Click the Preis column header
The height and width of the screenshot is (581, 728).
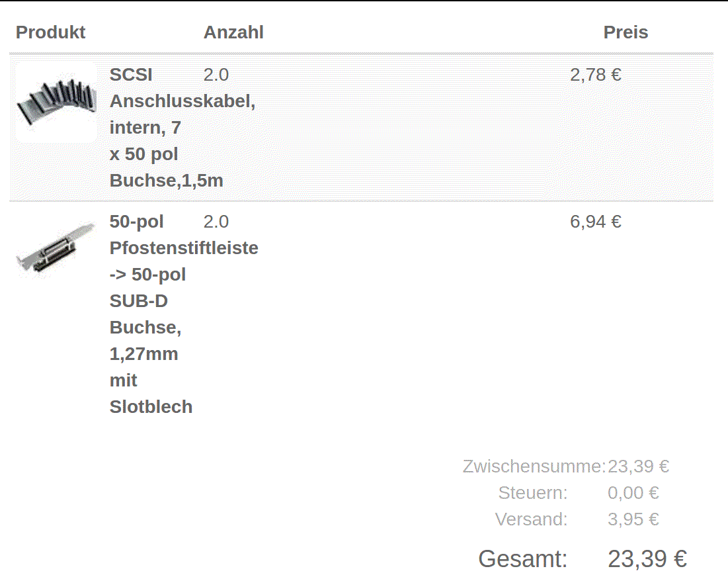pos(626,32)
